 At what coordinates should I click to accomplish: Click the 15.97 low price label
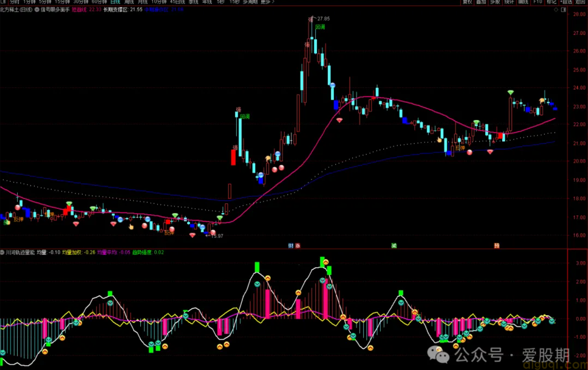tap(217, 236)
